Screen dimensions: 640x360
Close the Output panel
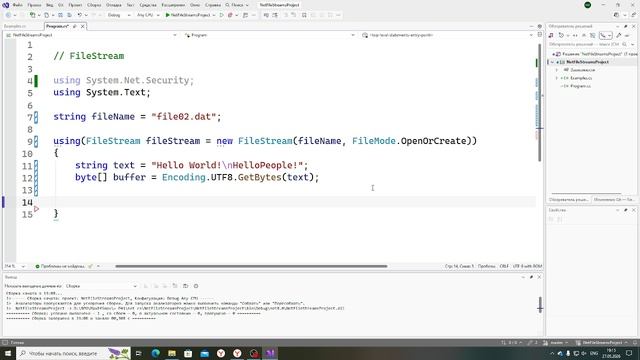point(539,277)
